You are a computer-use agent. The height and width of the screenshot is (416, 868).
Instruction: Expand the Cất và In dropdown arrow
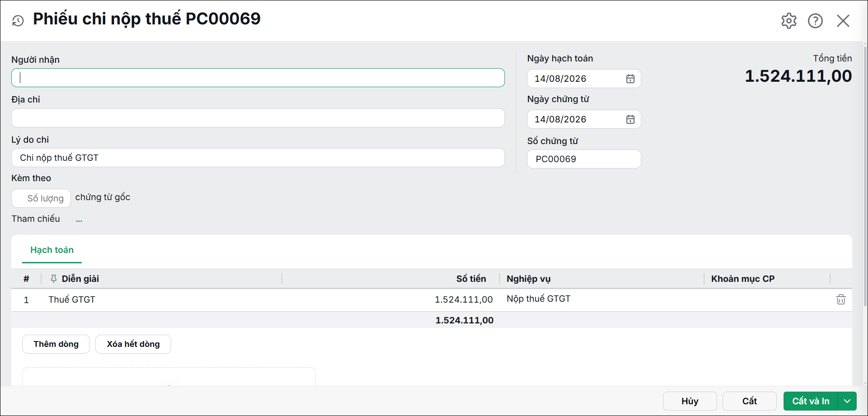[x=847, y=401]
